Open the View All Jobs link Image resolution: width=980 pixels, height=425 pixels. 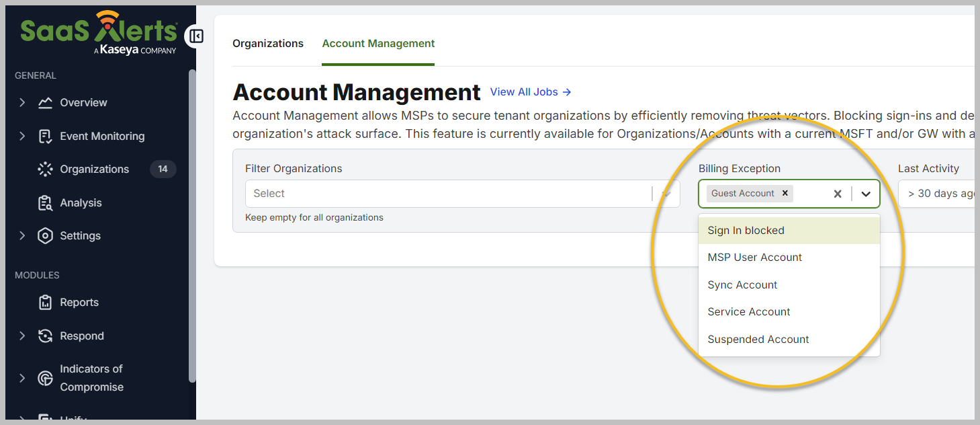[530, 92]
